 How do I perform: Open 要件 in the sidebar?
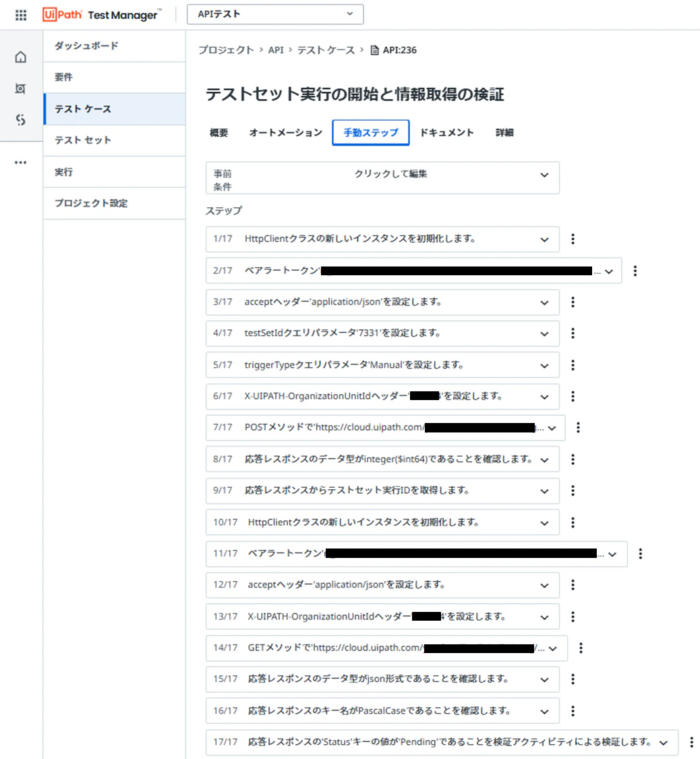pos(114,78)
